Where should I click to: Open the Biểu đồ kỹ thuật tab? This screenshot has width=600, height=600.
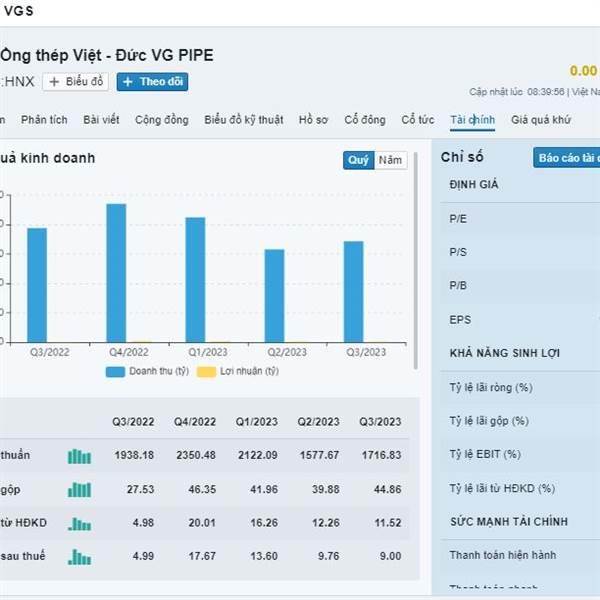(243, 120)
